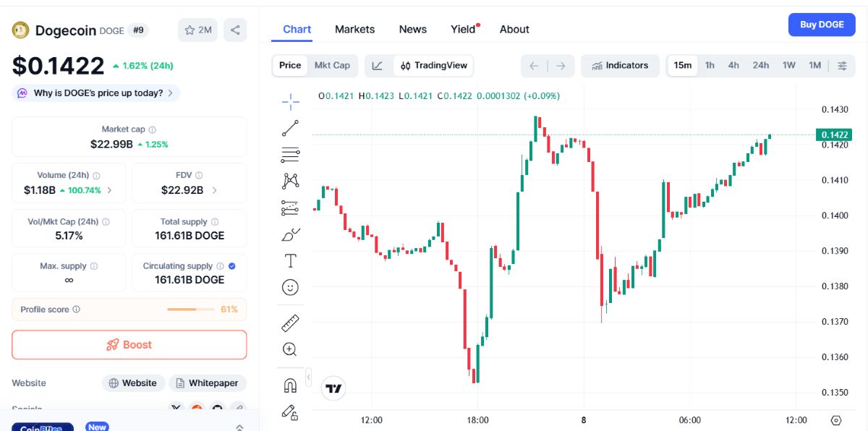The image size is (868, 431).
Task: Switch chart to Mkt Cap view
Action: [x=332, y=65]
